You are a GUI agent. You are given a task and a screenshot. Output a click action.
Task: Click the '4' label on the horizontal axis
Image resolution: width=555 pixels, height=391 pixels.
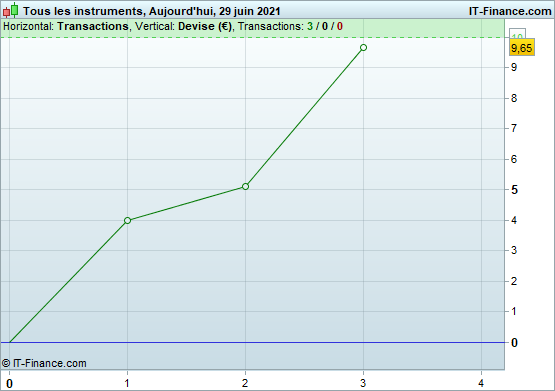[x=481, y=383]
